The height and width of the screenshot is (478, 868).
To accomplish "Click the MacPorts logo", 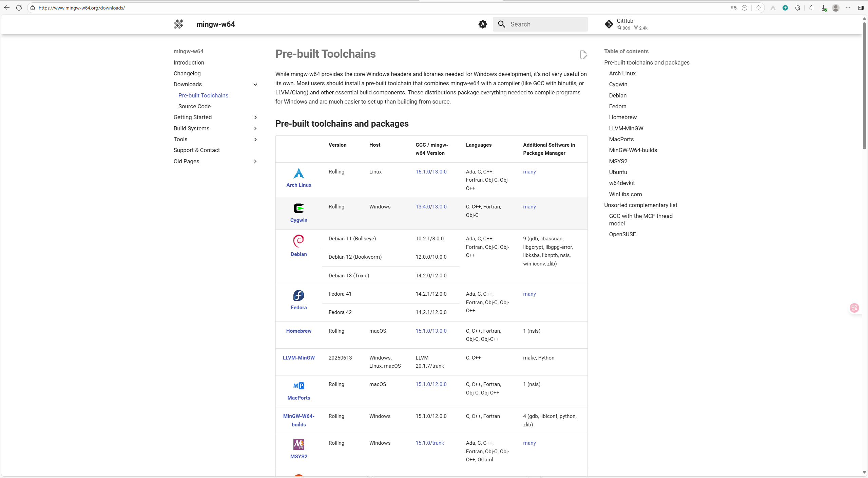I will pyautogui.click(x=298, y=386).
